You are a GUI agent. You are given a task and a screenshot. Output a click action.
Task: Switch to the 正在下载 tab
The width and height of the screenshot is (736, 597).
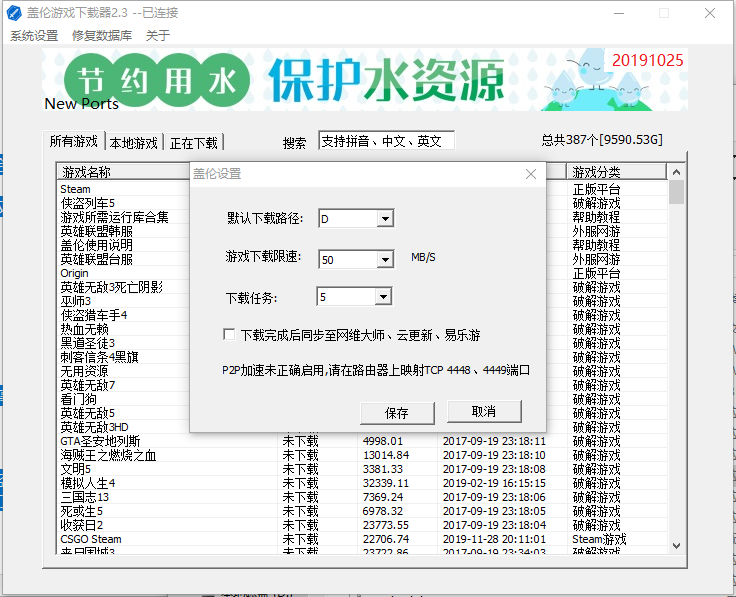tap(194, 142)
